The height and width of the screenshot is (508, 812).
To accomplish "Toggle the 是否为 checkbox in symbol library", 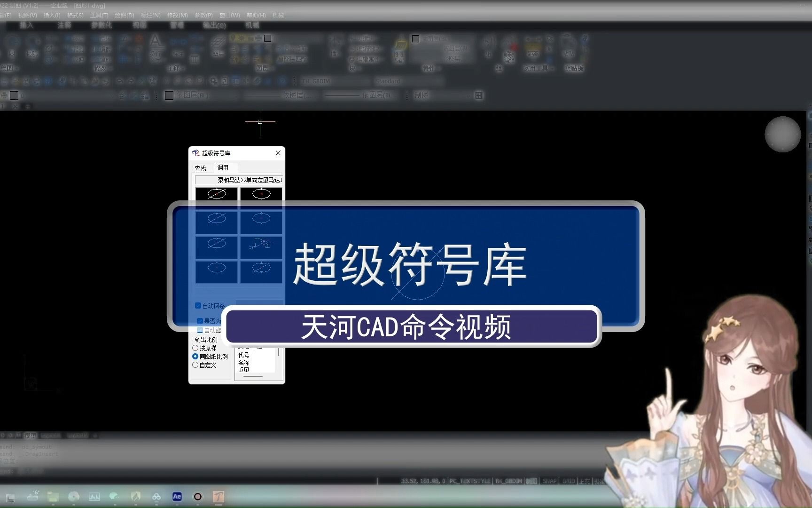I will tap(200, 321).
